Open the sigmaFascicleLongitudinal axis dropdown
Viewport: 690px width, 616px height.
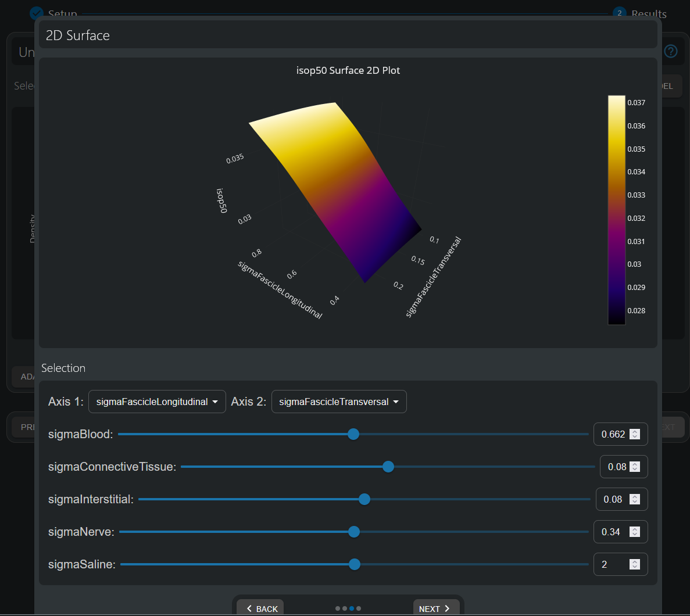[157, 402]
